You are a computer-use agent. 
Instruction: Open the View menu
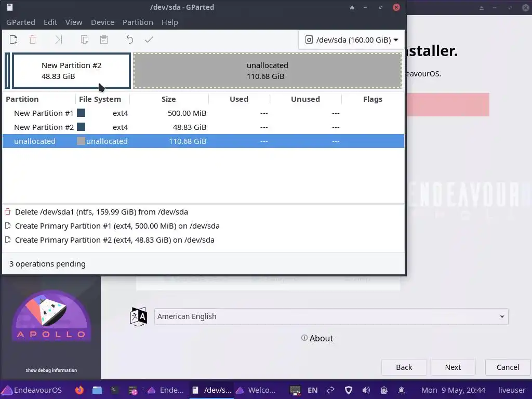pyautogui.click(x=74, y=22)
